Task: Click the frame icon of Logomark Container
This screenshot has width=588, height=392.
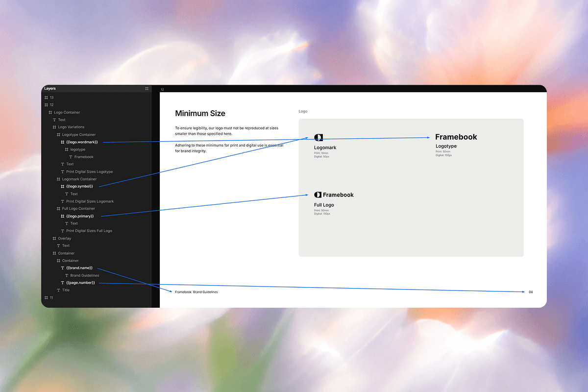Action: point(58,179)
